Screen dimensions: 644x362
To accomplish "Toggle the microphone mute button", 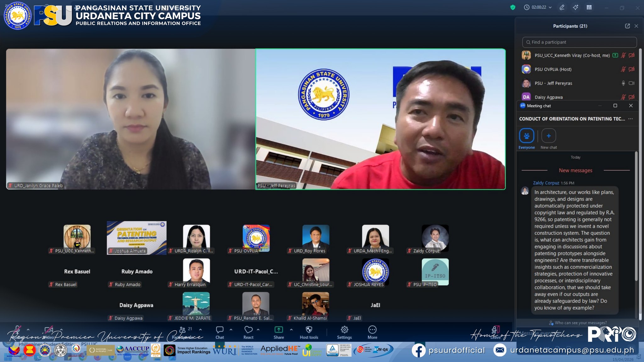I will click(x=18, y=330).
